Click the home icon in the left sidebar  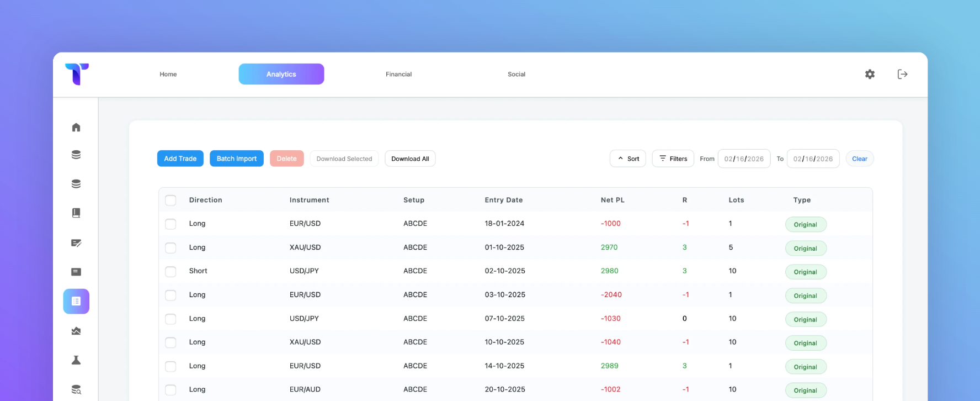point(76,128)
